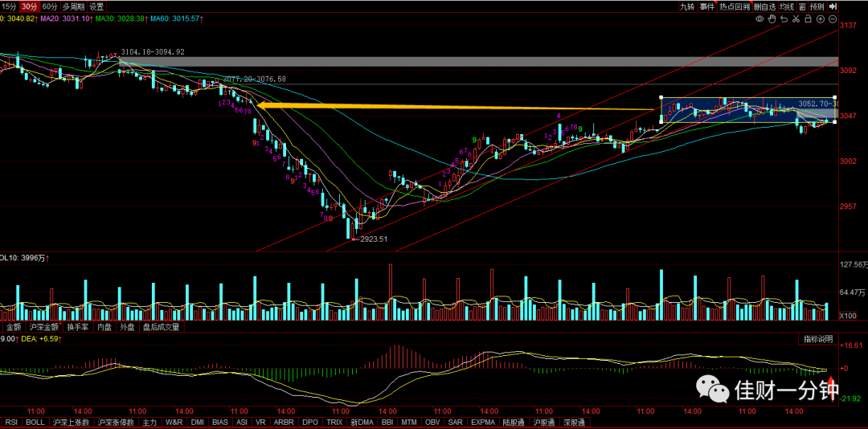Toggle the chart lock icon
The height and width of the screenshot is (429, 868).
(x=809, y=18)
